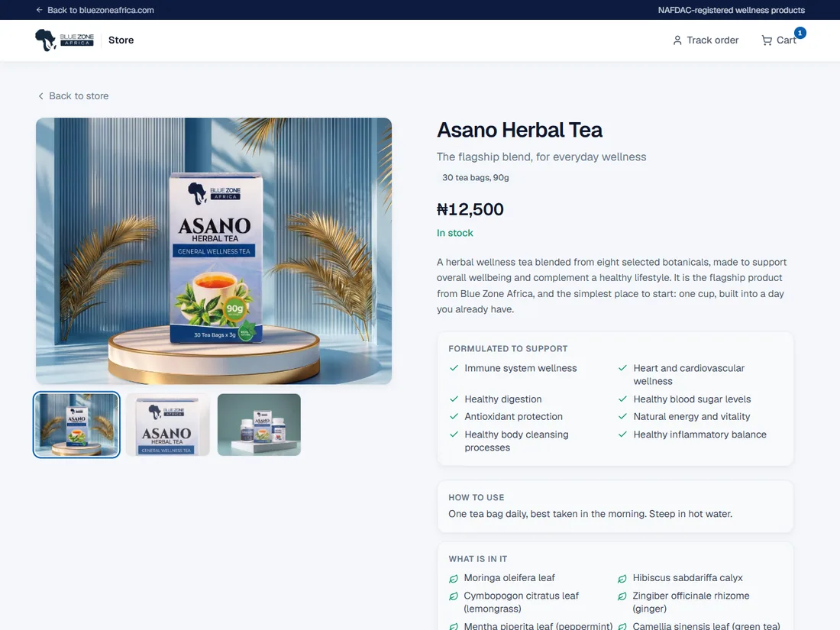Click leaf icon beside Cymbopogon citratus leaf

(454, 596)
